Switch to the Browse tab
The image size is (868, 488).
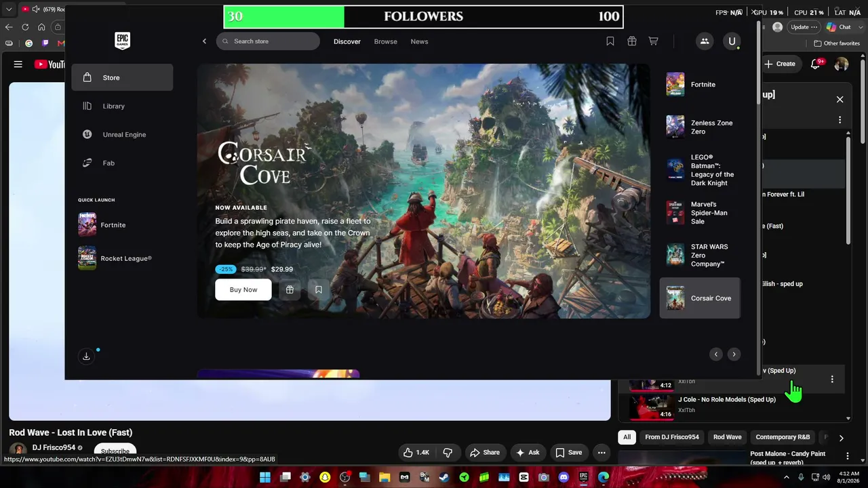click(386, 41)
